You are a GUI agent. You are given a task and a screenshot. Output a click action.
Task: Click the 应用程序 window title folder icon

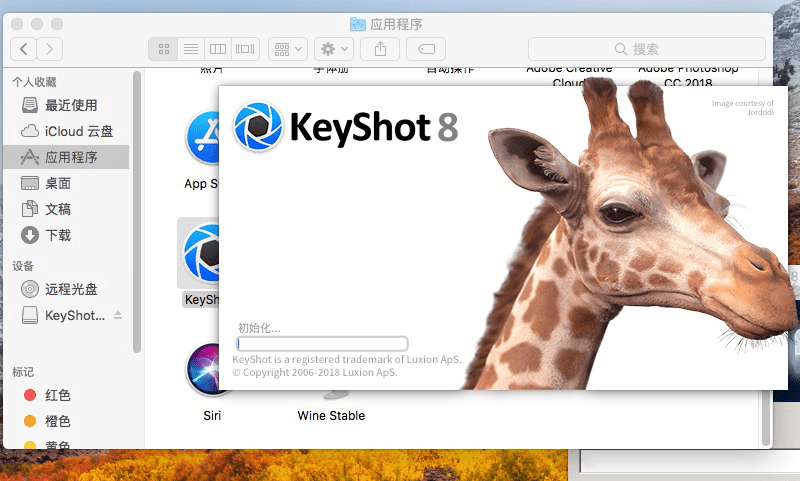[x=358, y=24]
